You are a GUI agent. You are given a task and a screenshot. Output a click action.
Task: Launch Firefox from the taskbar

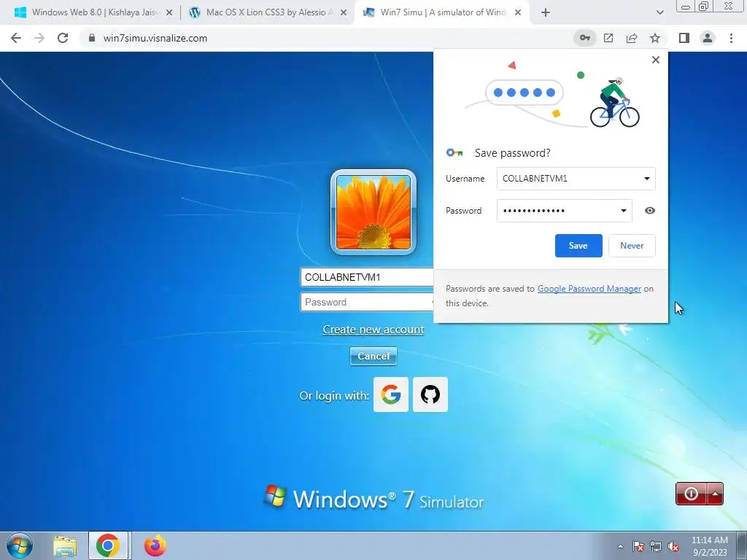(155, 545)
